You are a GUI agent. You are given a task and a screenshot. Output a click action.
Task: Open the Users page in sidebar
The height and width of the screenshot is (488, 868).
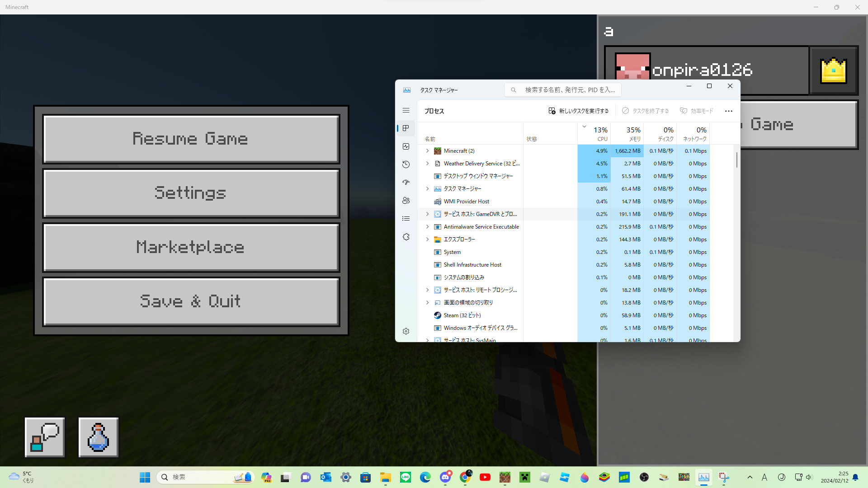point(406,201)
